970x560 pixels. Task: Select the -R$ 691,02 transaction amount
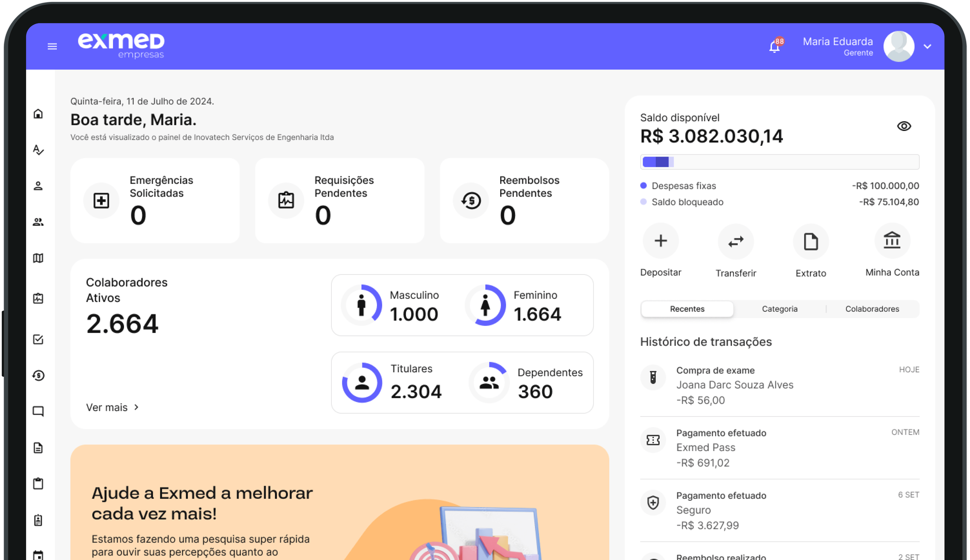[x=703, y=463]
